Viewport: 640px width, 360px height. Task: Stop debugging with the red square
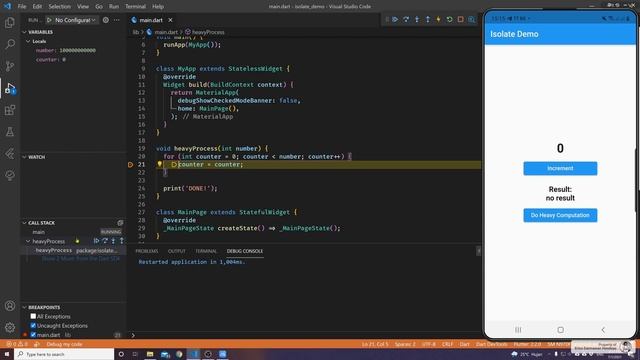[460, 19]
